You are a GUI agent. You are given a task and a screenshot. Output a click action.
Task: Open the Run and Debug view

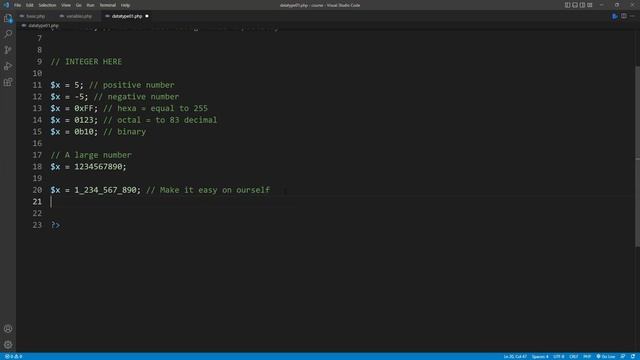coord(8,66)
